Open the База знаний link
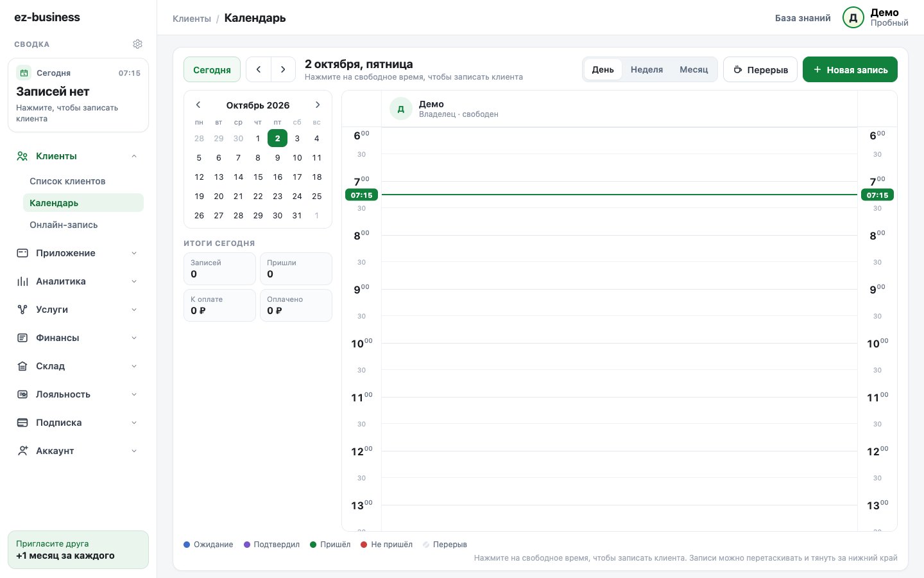924x578 pixels. pyautogui.click(x=803, y=18)
